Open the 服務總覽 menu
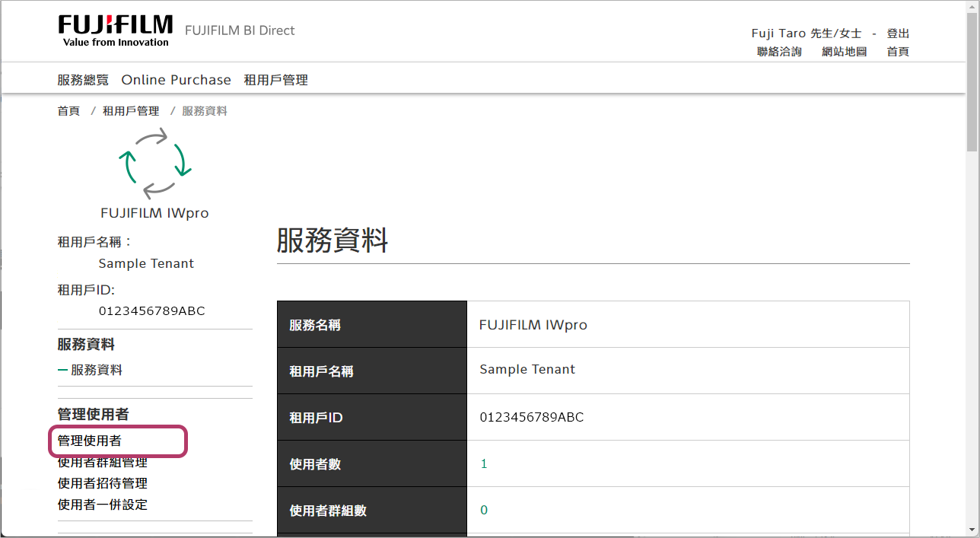This screenshot has width=980, height=538. 82,79
